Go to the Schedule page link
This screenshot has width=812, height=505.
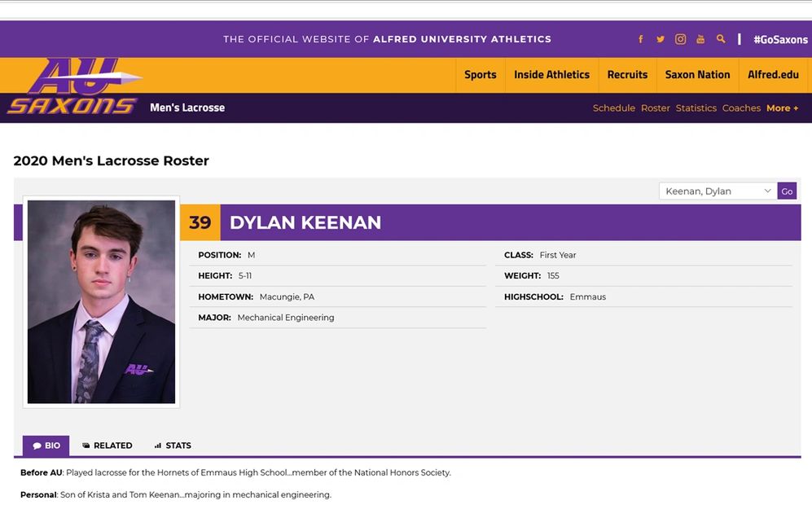coord(613,108)
